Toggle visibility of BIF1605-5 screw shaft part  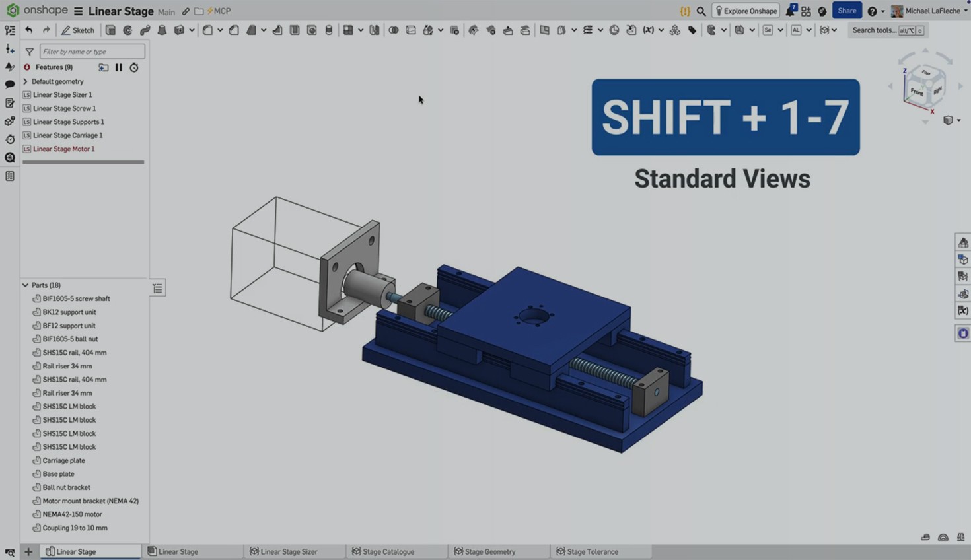click(36, 298)
